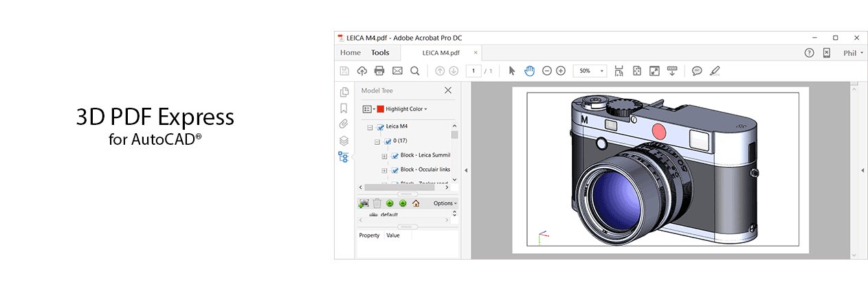Click the page number input field
The image size is (868, 289).
coord(474,71)
